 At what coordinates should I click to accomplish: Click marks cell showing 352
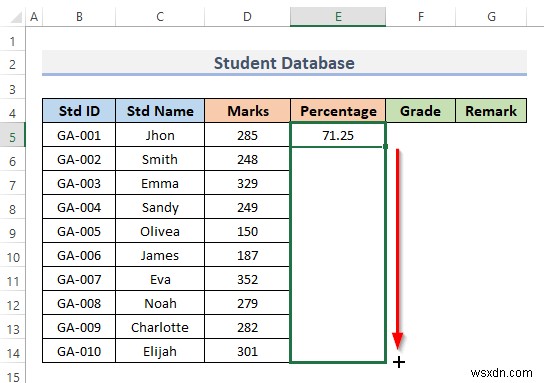click(247, 279)
